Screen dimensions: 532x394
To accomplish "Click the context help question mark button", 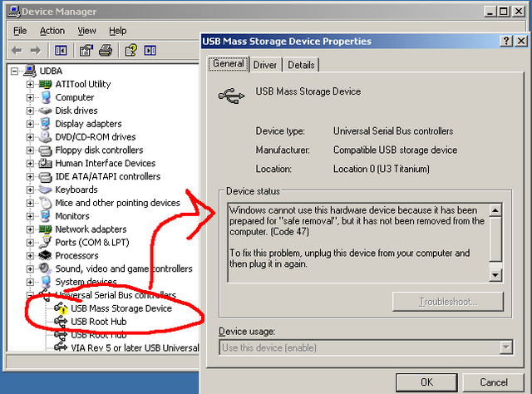I will pos(506,41).
